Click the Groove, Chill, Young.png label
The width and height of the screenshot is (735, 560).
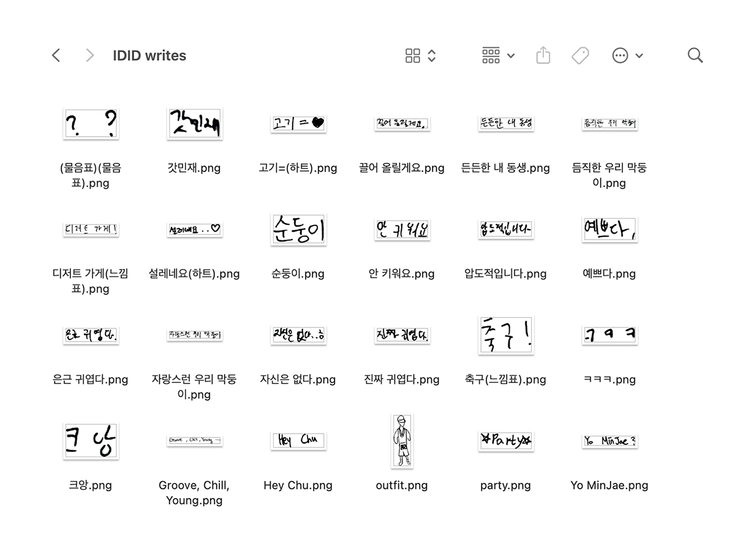tap(194, 493)
